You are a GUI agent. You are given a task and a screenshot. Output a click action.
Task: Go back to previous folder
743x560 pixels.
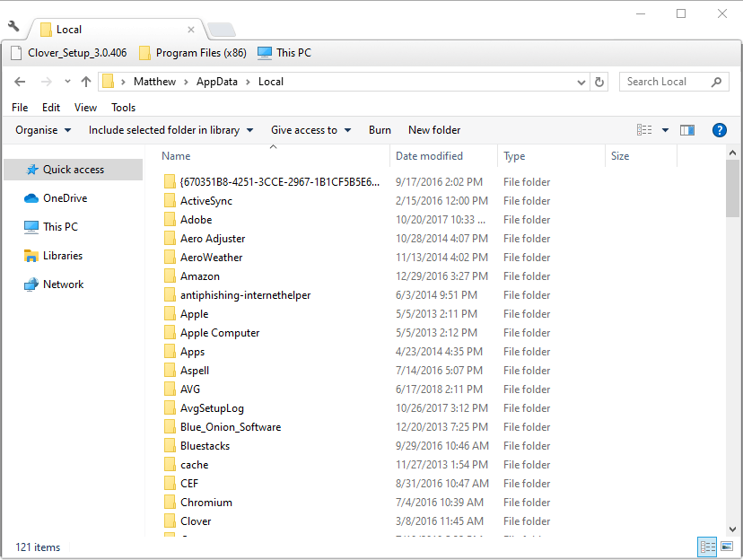[20, 82]
